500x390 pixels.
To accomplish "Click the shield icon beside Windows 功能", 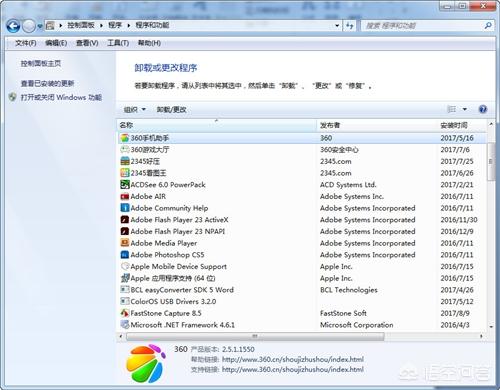I will [13, 97].
